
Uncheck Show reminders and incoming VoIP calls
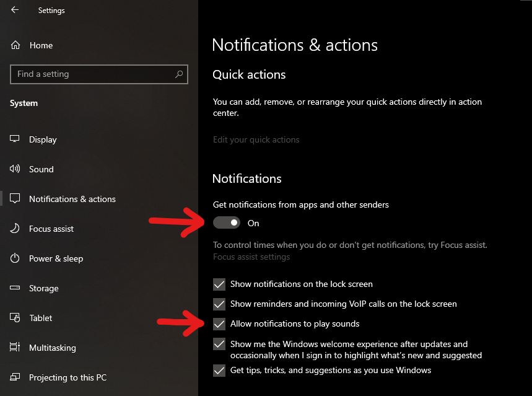(x=219, y=304)
